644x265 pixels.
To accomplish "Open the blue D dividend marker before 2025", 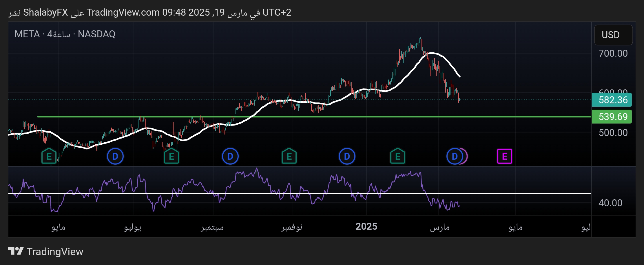I will (347, 156).
